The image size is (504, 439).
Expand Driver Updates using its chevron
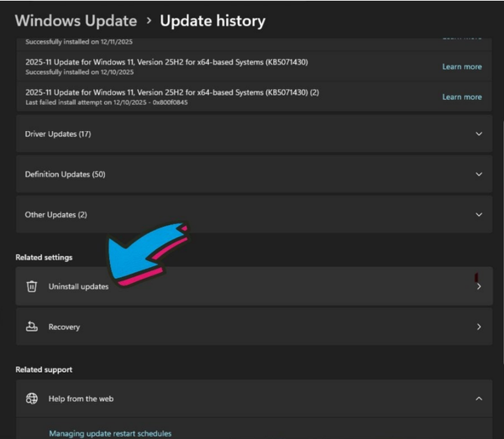click(x=479, y=133)
